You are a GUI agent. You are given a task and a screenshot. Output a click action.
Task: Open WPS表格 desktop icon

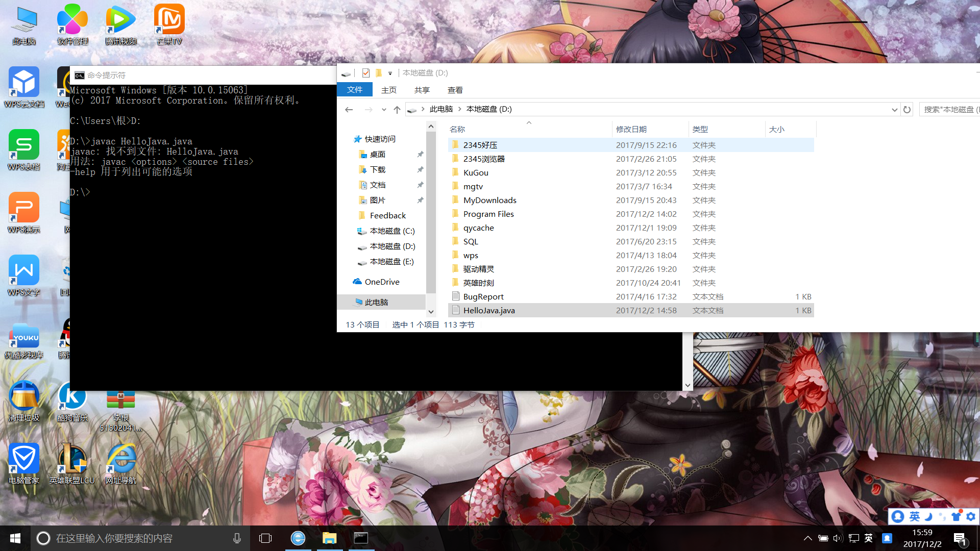(24, 150)
